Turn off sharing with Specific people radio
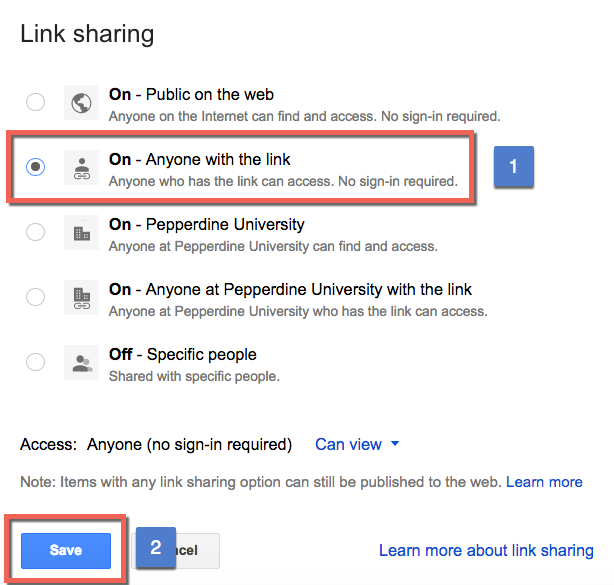614x585 pixels. [x=36, y=362]
